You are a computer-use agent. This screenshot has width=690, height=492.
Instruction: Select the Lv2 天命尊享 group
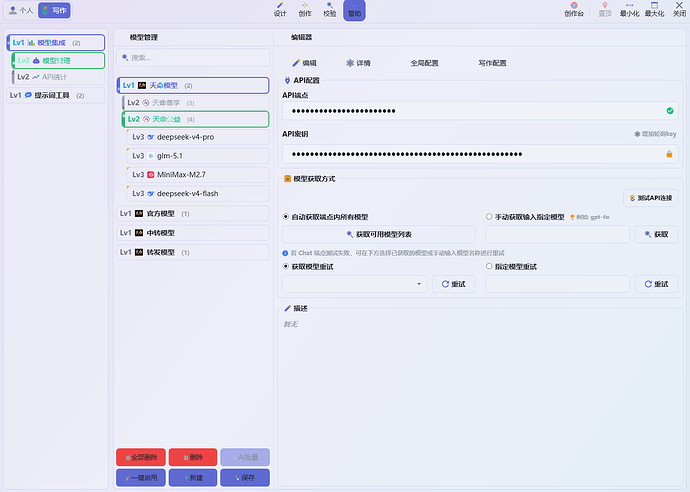[x=196, y=103]
